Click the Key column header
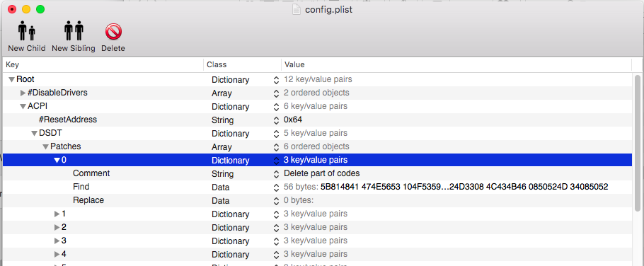 [103, 65]
